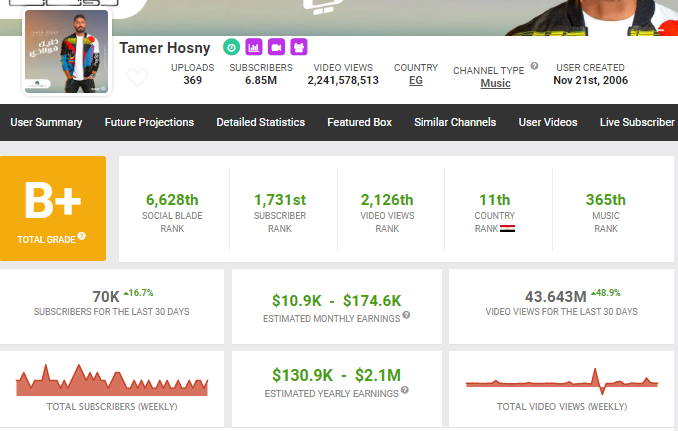Screen dimensions: 678x431
Task: Click the help icon under Total Grade
Action: tap(82, 236)
